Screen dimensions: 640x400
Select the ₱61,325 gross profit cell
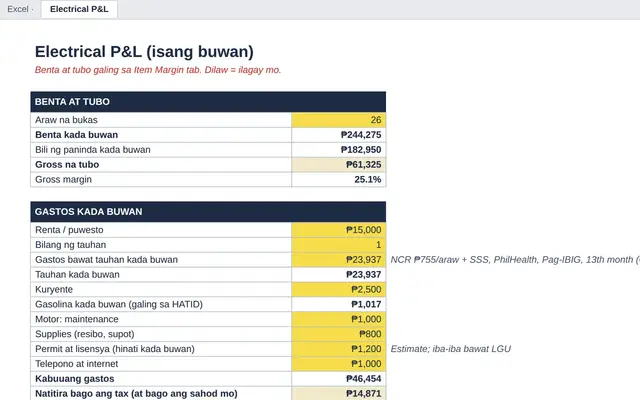tap(338, 164)
